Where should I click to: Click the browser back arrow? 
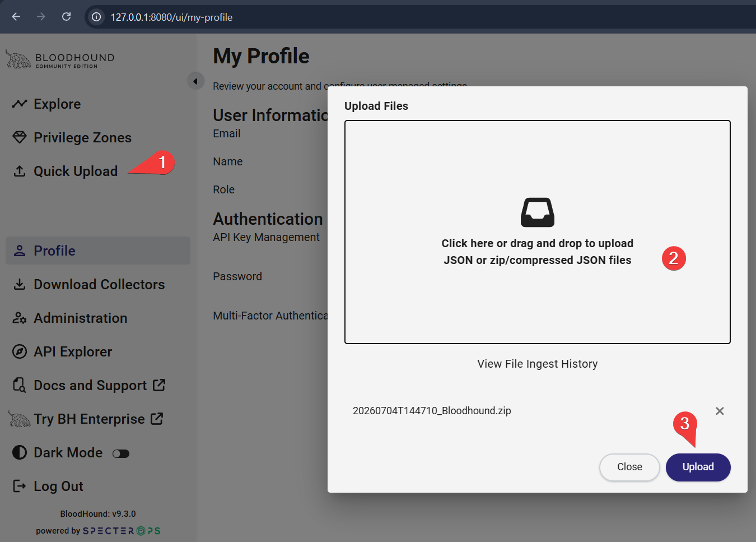coord(16,17)
